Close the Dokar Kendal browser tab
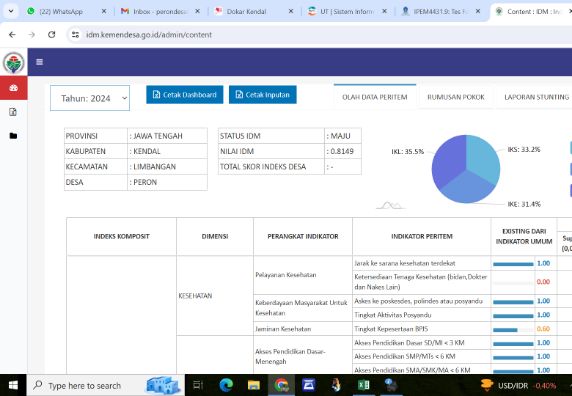Screen dimensions: 572x396 click(291, 11)
